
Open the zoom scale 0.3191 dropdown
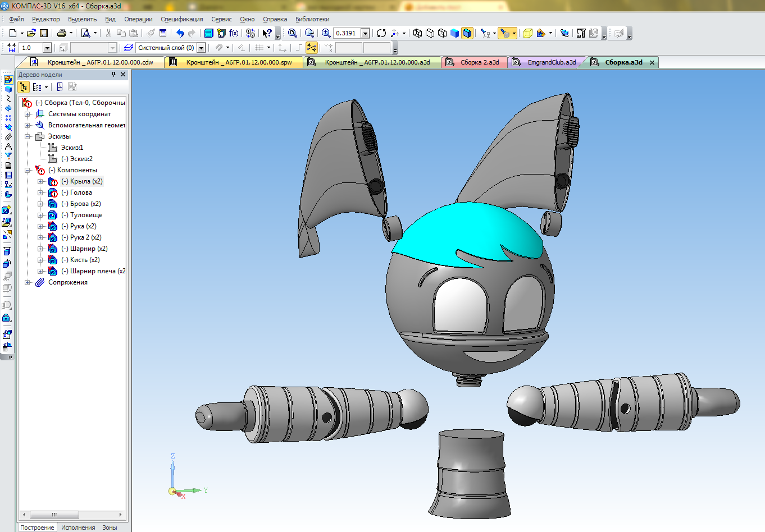(x=365, y=33)
